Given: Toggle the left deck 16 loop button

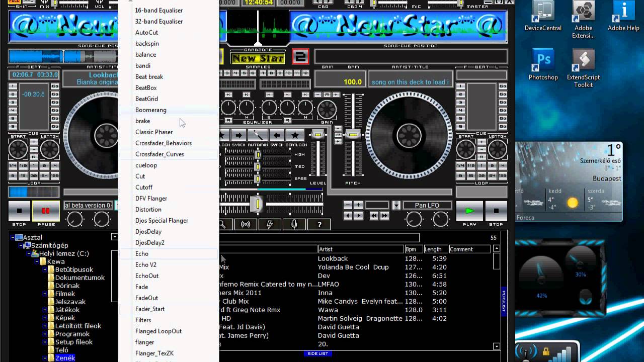Looking at the screenshot, I should [23, 176].
